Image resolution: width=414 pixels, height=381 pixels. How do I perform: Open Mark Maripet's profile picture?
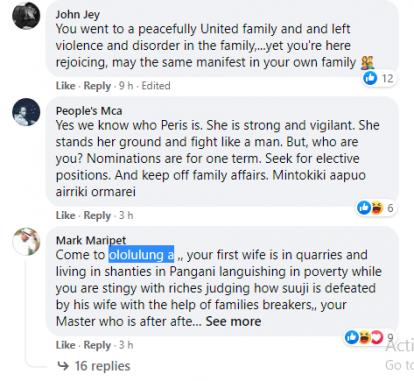click(x=26, y=242)
